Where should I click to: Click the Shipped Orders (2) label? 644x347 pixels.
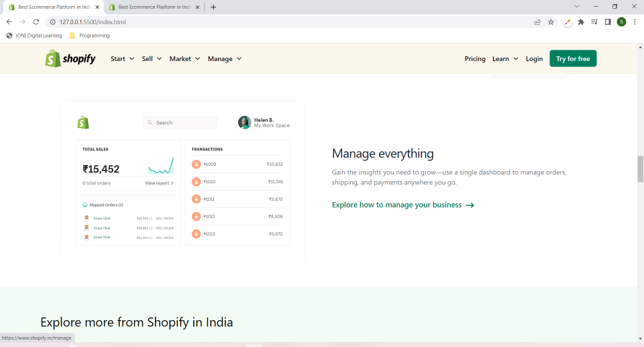[x=106, y=205]
